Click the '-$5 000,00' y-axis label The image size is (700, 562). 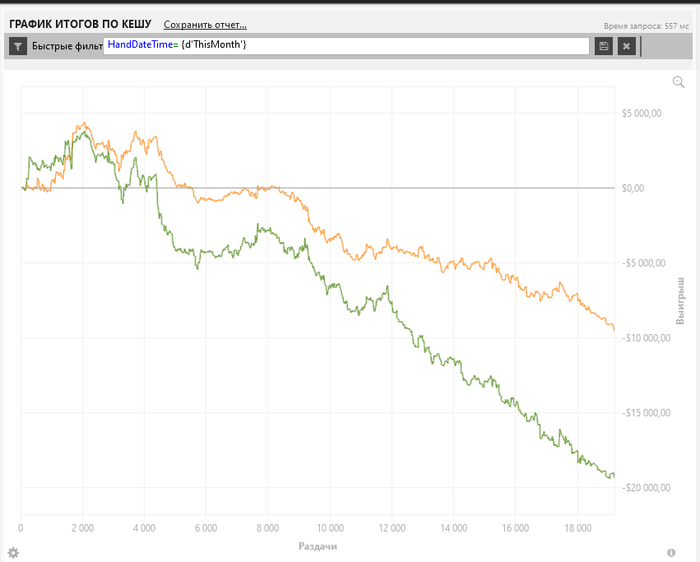(x=644, y=263)
